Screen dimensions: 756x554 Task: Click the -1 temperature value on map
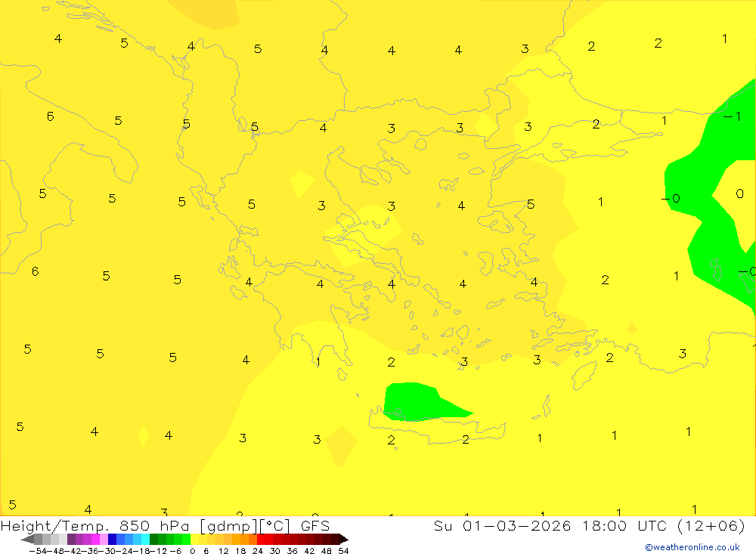pos(732,116)
